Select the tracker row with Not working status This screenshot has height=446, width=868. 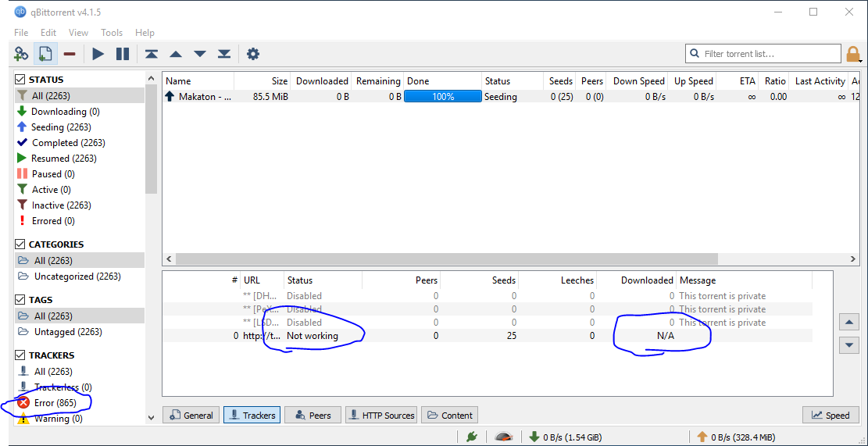pyautogui.click(x=488, y=335)
